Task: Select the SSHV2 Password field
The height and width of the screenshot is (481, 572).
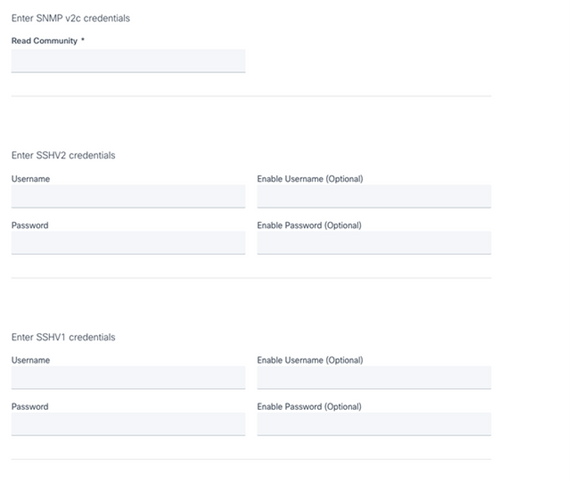Action: point(128,243)
